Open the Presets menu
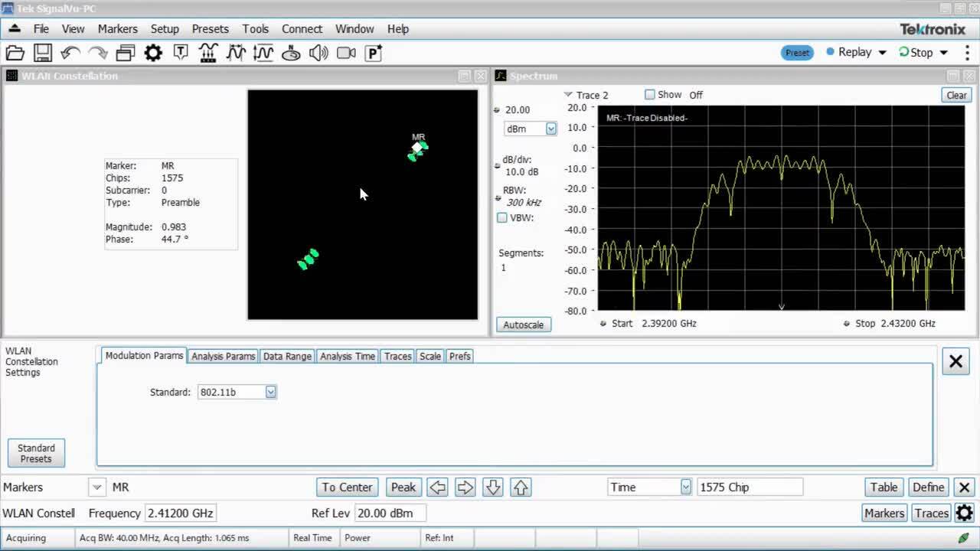 210,29
